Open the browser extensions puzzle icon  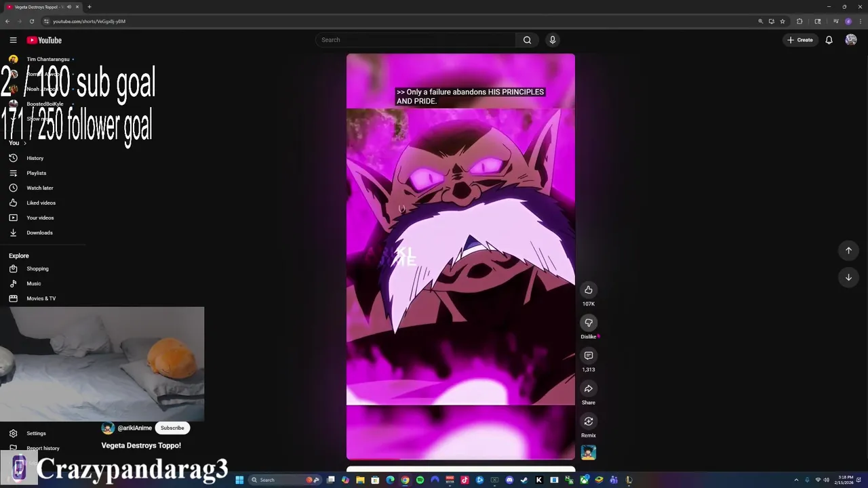click(x=800, y=21)
